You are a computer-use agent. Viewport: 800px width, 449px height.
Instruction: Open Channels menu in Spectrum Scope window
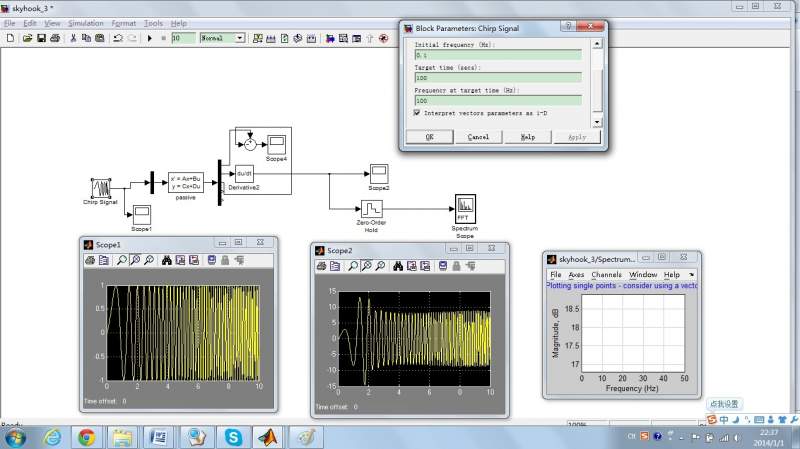[x=607, y=274]
